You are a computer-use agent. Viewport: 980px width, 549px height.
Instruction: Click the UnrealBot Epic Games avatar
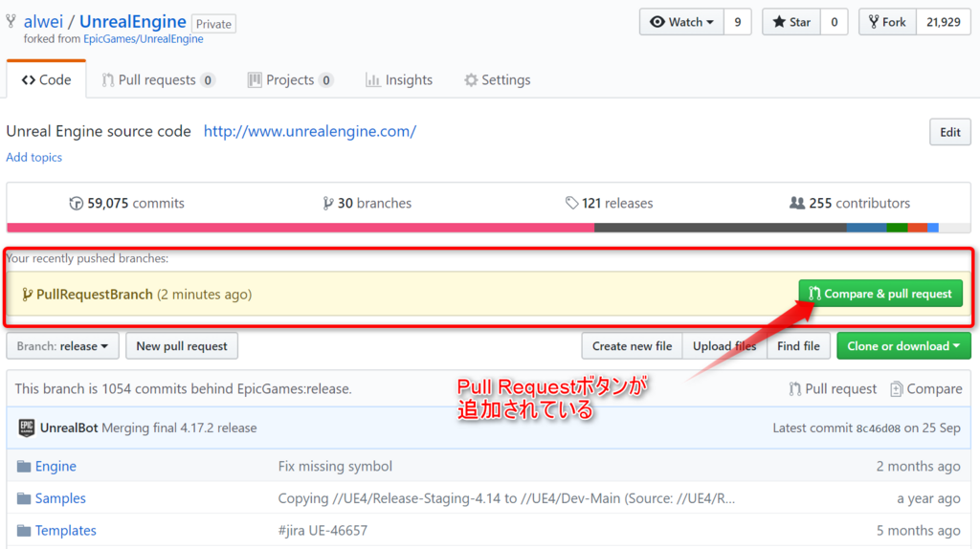pos(26,428)
